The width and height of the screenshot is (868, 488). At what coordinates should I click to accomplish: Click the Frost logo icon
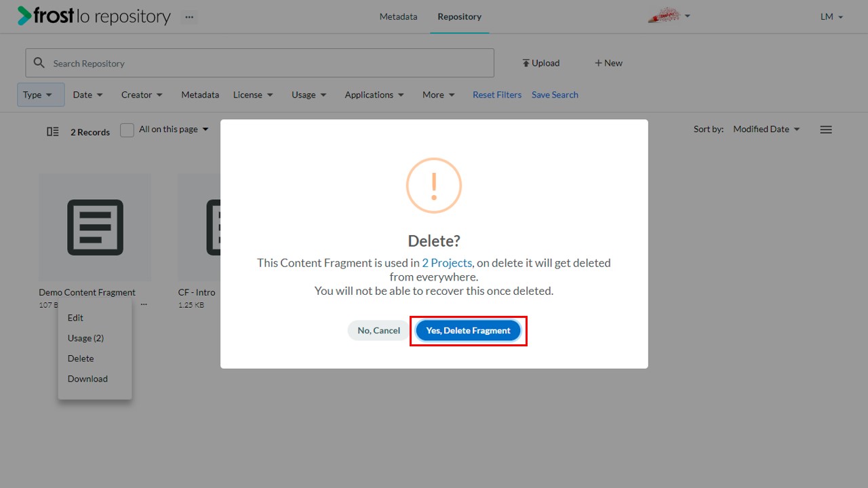[24, 16]
